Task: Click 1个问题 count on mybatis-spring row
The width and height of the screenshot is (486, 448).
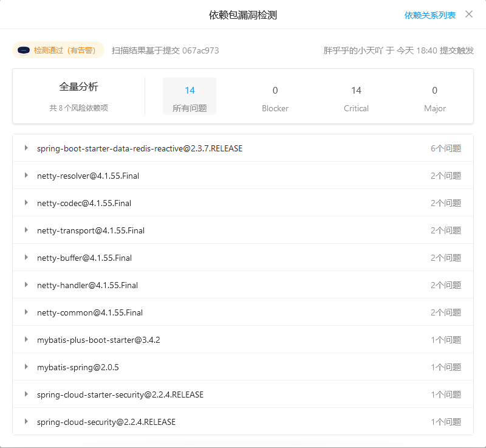Action: (x=446, y=367)
